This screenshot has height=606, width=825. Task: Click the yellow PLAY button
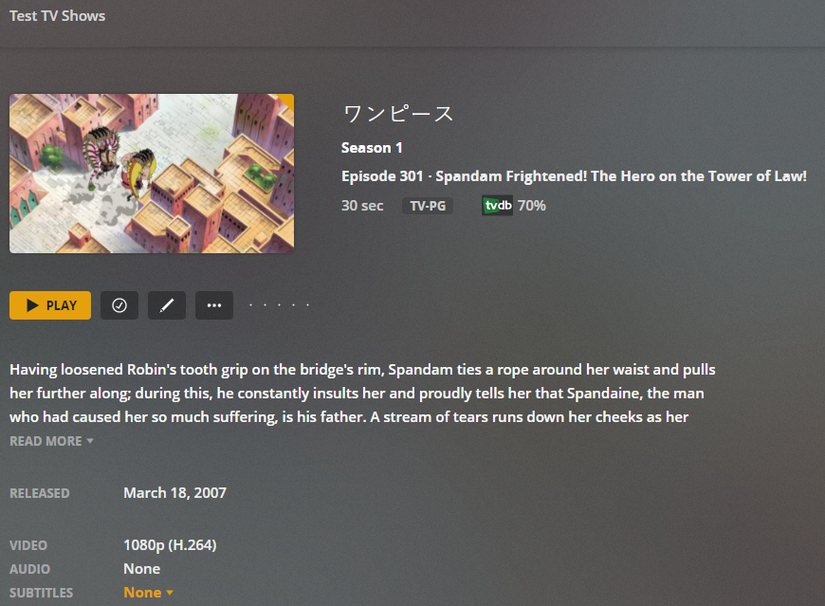(50, 305)
